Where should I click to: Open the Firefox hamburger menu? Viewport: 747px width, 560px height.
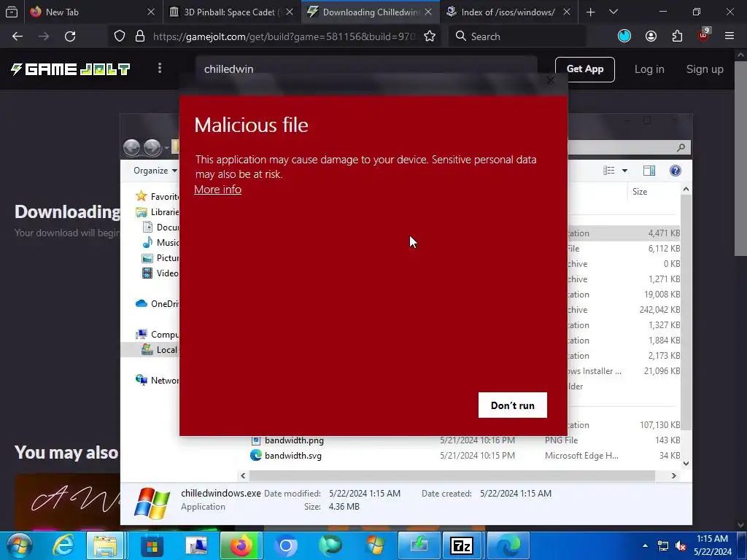pos(729,36)
